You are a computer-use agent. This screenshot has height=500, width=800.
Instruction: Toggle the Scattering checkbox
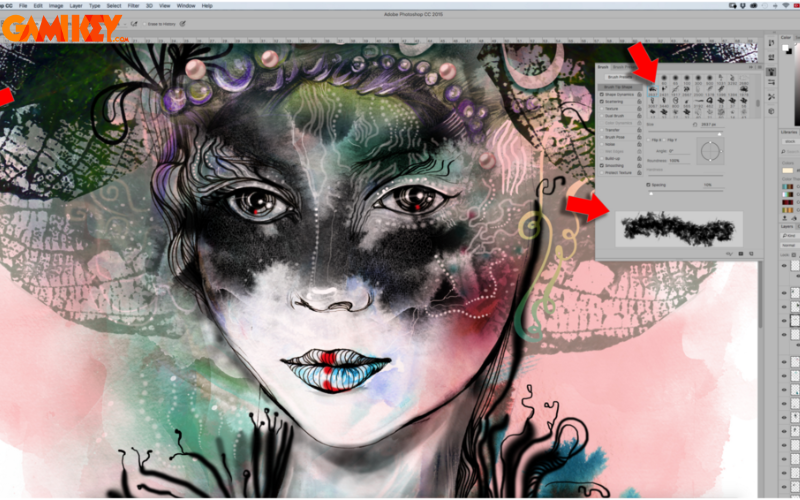pos(601,102)
